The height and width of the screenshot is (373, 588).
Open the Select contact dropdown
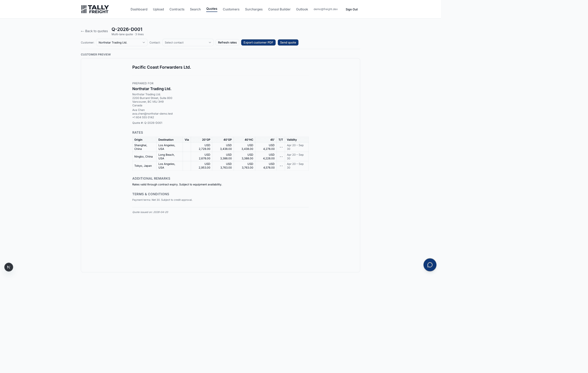click(188, 43)
